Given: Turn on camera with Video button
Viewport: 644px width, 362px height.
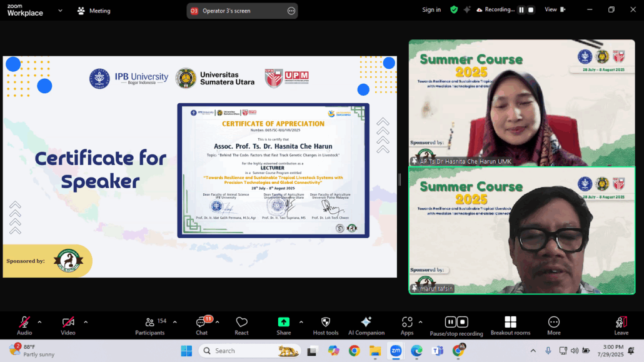Looking at the screenshot, I should coord(68,325).
